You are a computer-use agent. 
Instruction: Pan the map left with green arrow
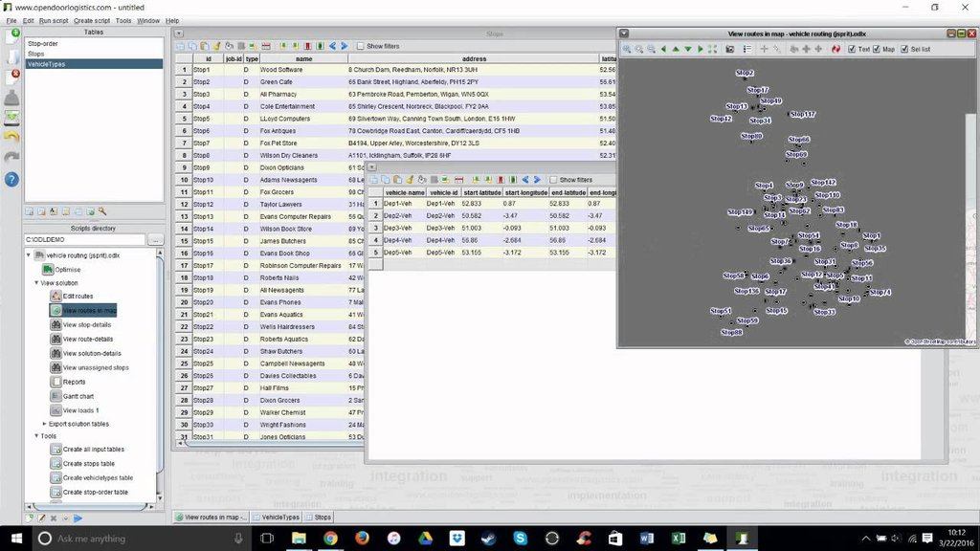click(x=662, y=49)
